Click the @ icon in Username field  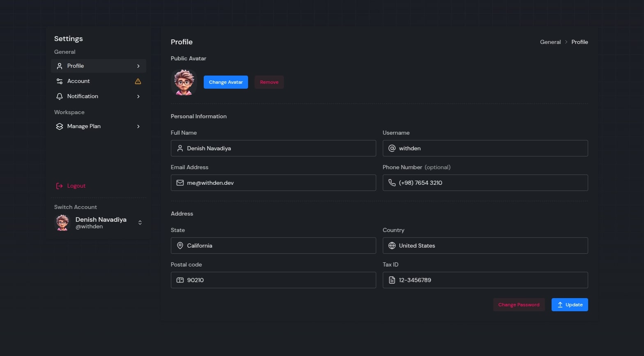[x=392, y=148]
